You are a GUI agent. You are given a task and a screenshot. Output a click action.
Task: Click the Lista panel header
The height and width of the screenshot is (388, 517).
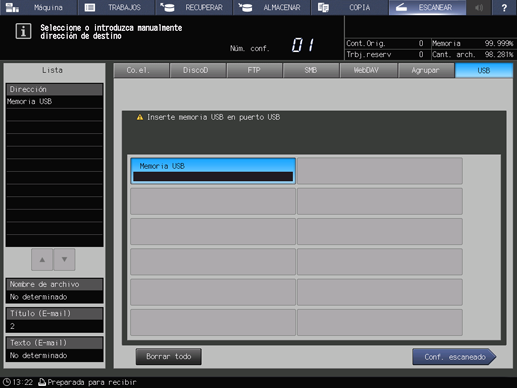click(x=52, y=70)
